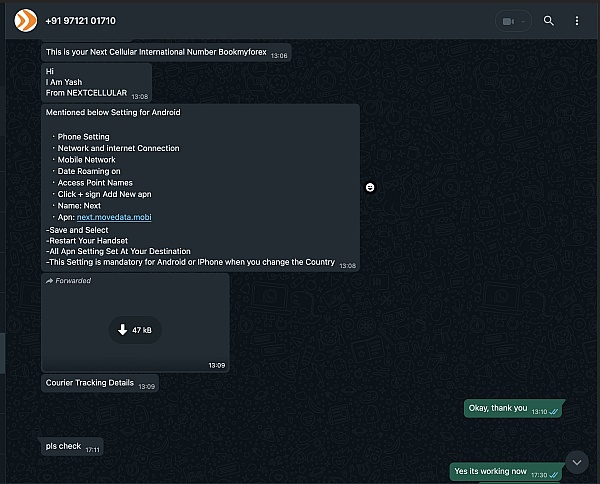Expand the call options dropdown arrow

point(523,21)
